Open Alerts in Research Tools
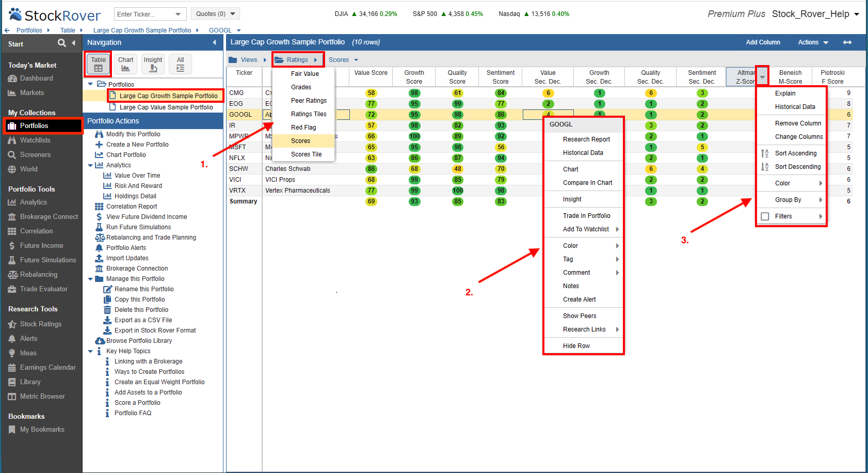Viewport: 868px width, 473px height. click(x=28, y=339)
